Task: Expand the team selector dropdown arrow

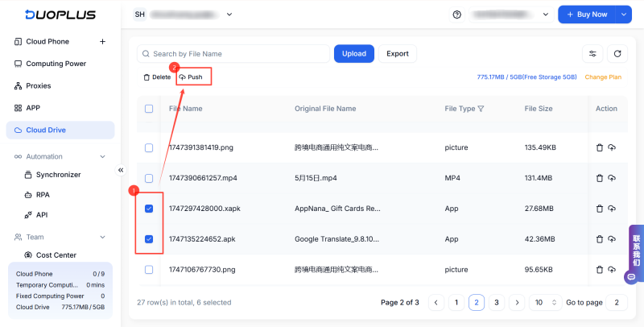Action: [229, 14]
